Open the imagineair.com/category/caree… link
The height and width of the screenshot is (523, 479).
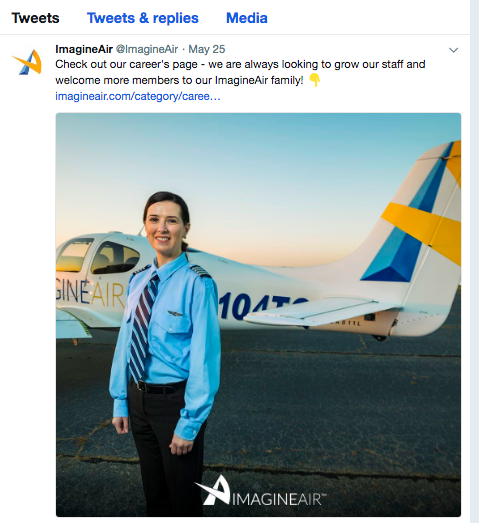click(138, 96)
